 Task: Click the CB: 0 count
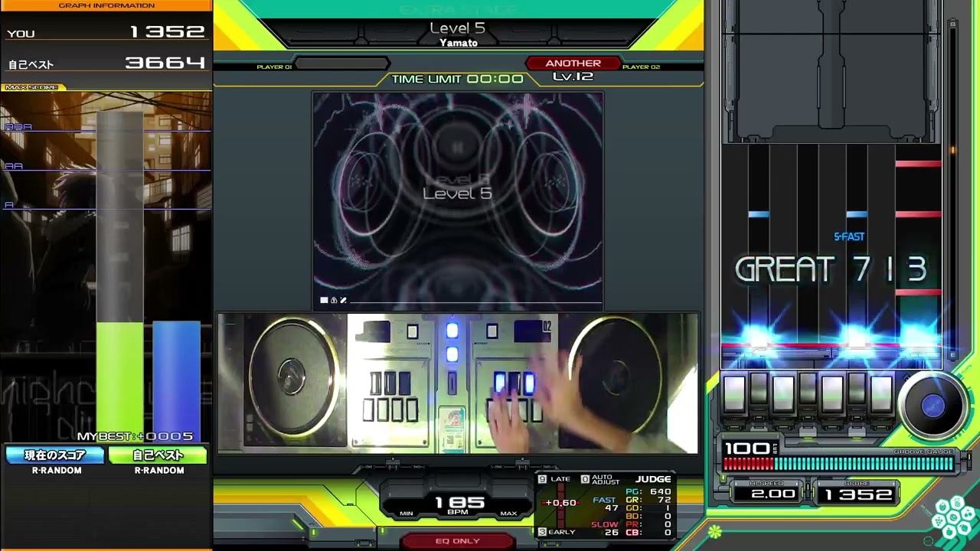click(x=648, y=533)
